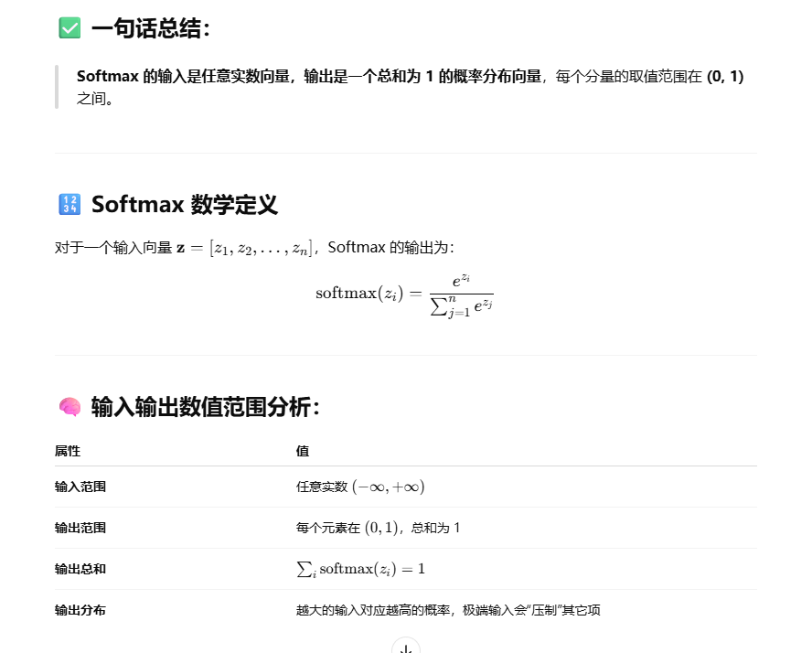Click the softmax formula equation
This screenshot has height=653, width=812.
404,295
